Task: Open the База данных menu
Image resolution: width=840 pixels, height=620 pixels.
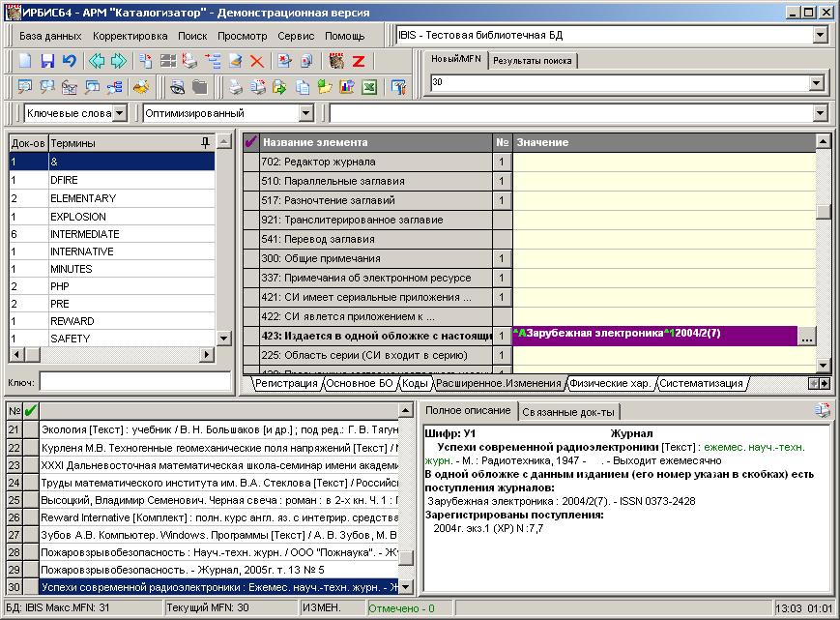Action: click(x=50, y=36)
